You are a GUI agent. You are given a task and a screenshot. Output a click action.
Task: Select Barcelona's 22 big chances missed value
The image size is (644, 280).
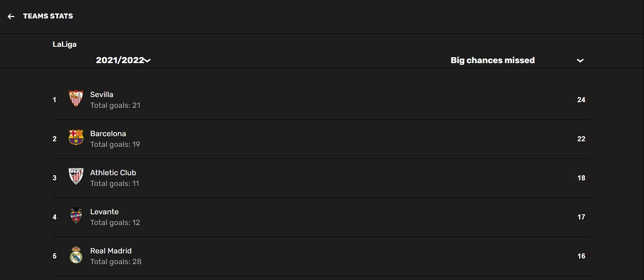tap(581, 139)
